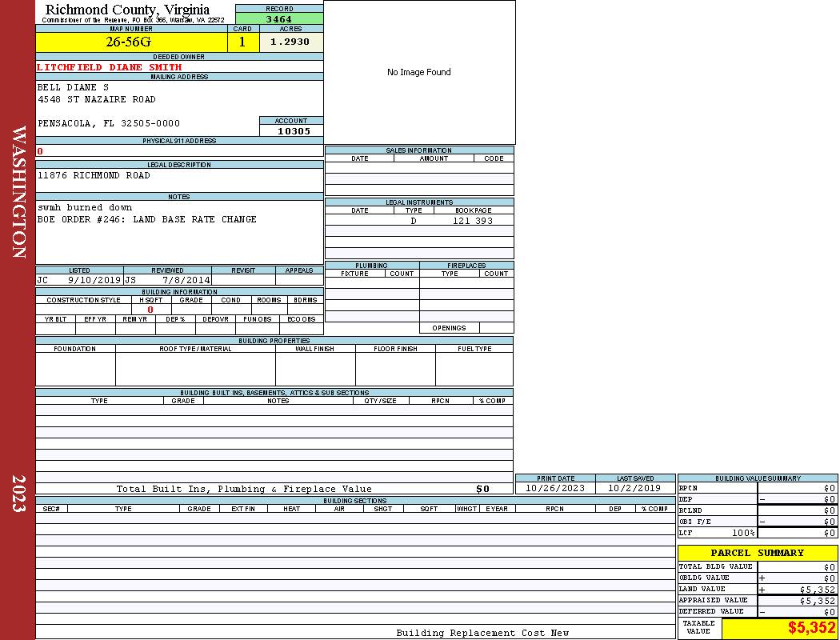The image size is (840, 640).
Task: Click the print date 10/26/2023
Action: [555, 488]
